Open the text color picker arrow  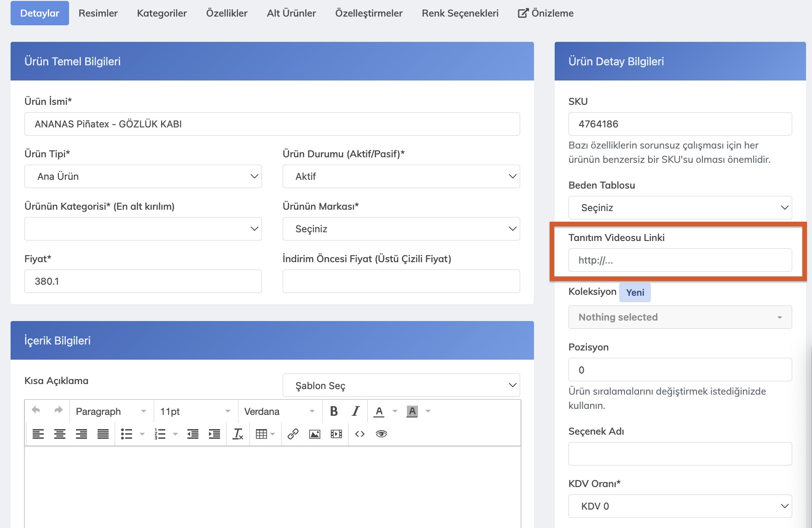tap(394, 411)
